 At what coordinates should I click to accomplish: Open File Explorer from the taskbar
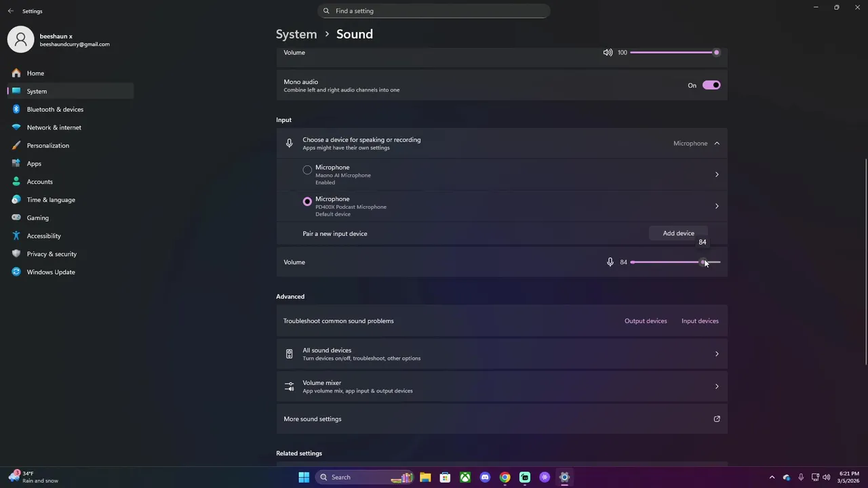425,477
